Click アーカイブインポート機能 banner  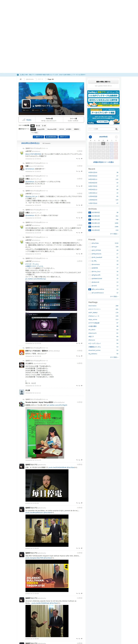(x=103, y=116)
